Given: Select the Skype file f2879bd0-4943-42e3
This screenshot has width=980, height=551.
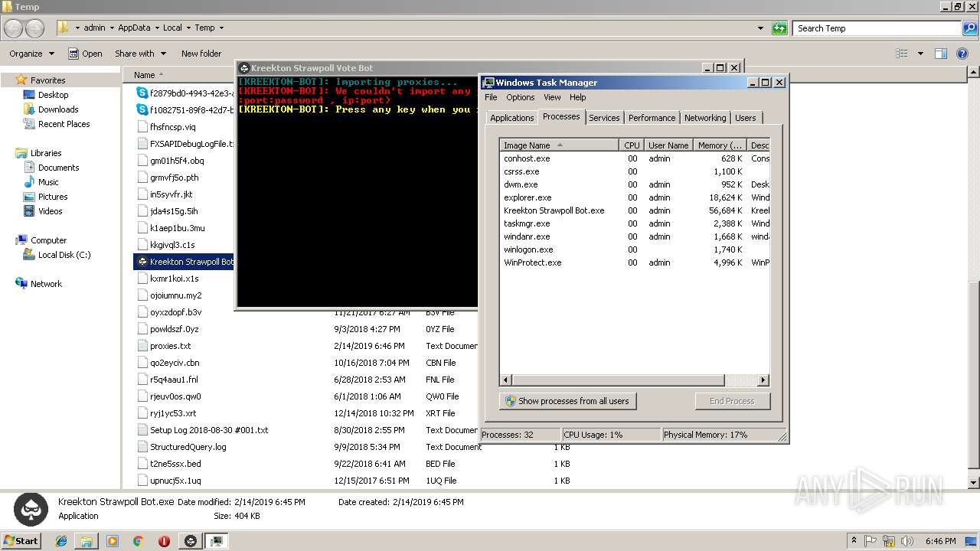Looking at the screenshot, I should point(185,93).
